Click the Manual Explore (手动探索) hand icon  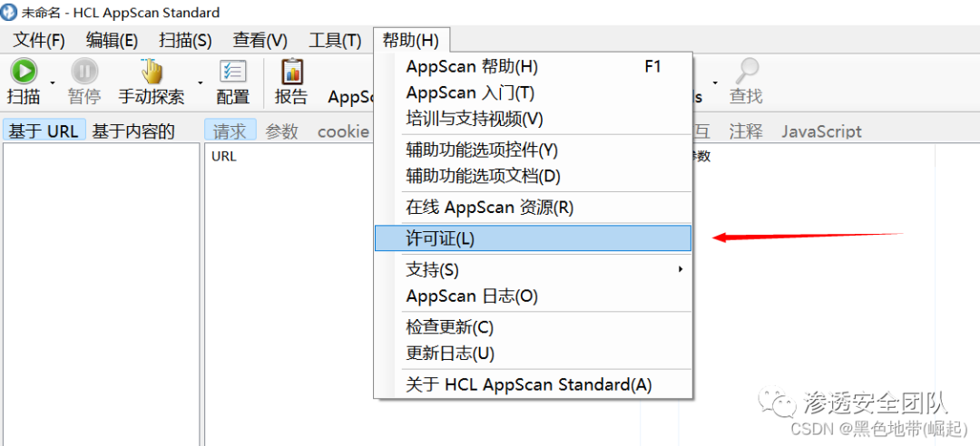(x=151, y=72)
